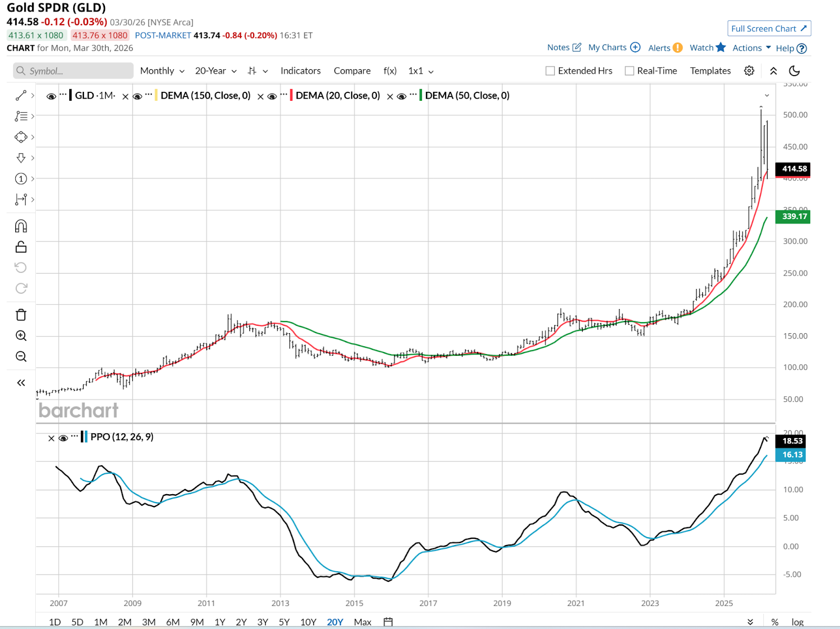Viewport: 840px width, 629px height.
Task: Select the text annotation tool
Action: (21, 116)
